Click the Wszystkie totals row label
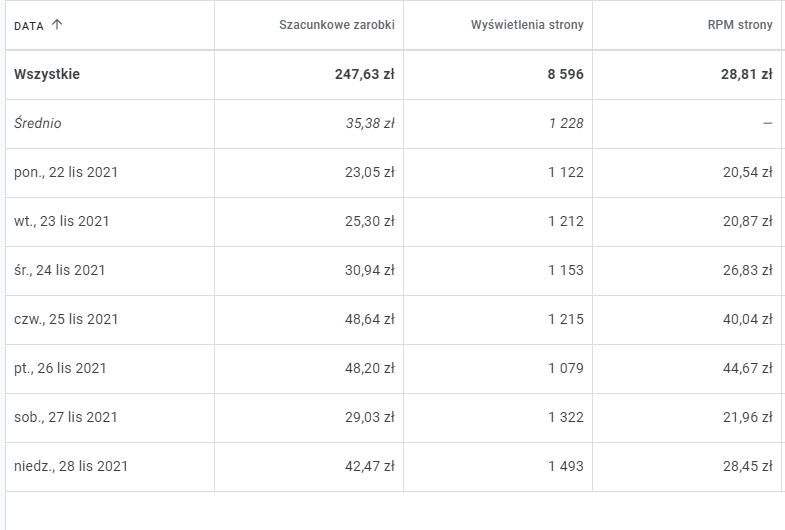The image size is (785, 530). pyautogui.click(x=47, y=74)
